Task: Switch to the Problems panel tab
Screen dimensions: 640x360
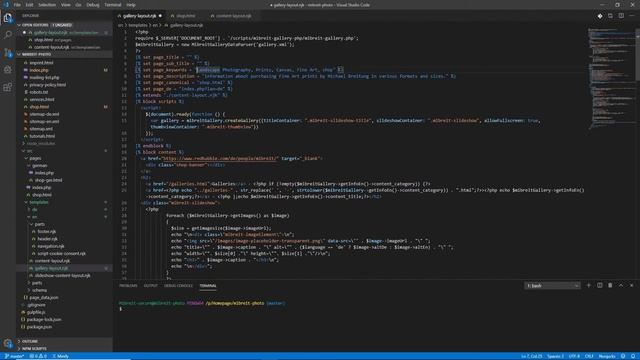Action: 128,286
